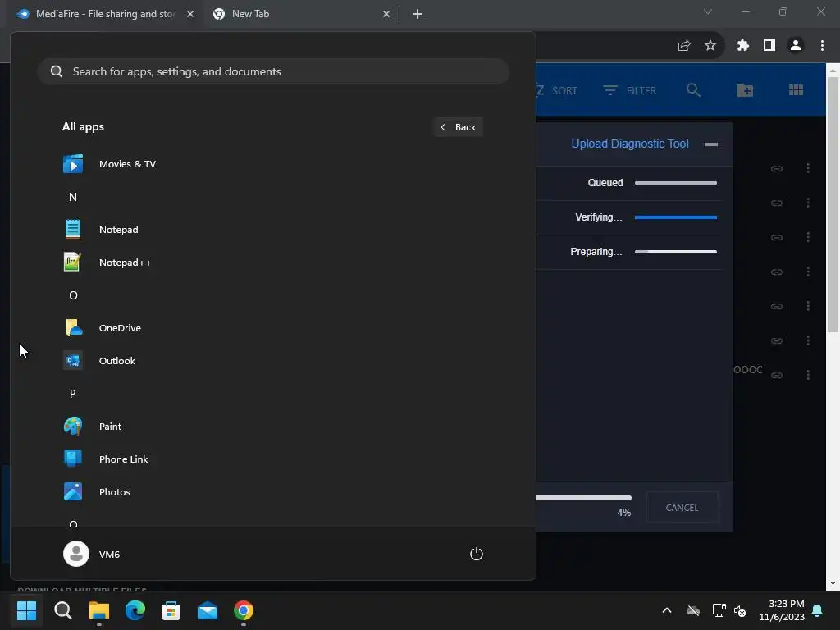
Task: Show hidden system tray icons
Action: 667,610
